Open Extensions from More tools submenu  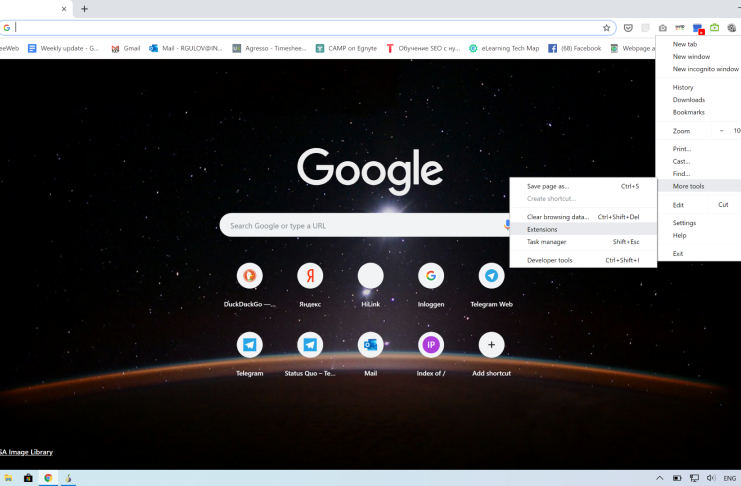(583, 229)
